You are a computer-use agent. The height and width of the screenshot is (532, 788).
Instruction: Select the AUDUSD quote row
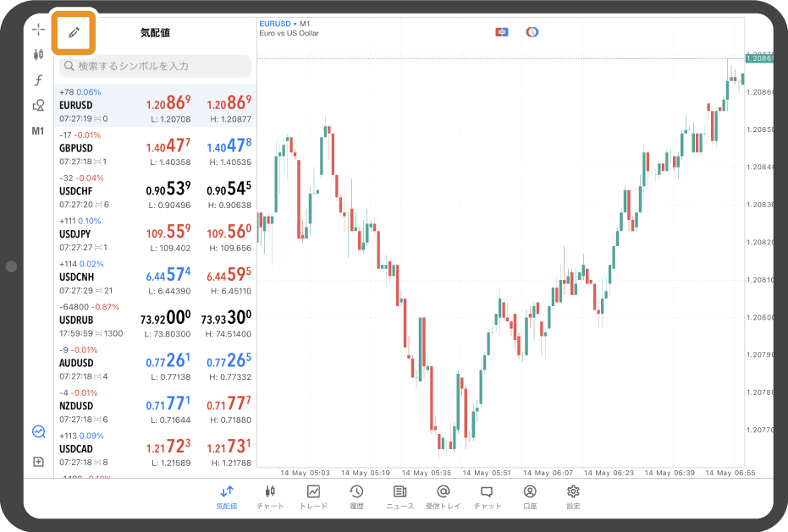[155, 363]
